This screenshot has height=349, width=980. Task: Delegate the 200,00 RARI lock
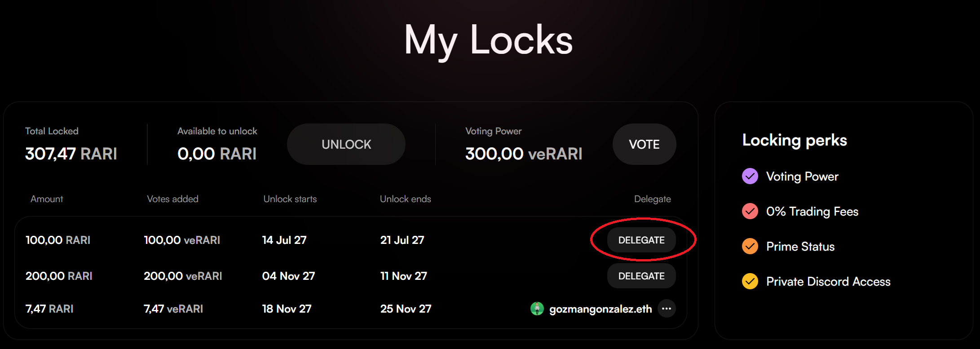point(641,276)
